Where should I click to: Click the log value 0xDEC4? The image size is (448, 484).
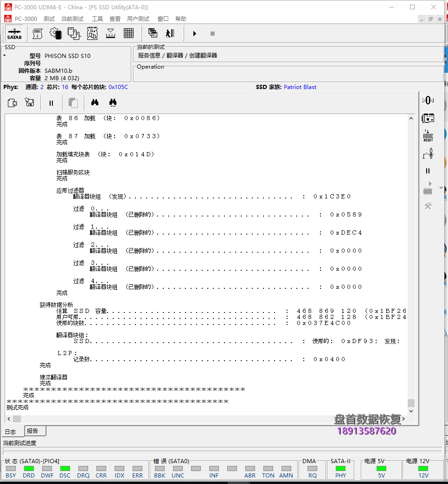pos(346,233)
